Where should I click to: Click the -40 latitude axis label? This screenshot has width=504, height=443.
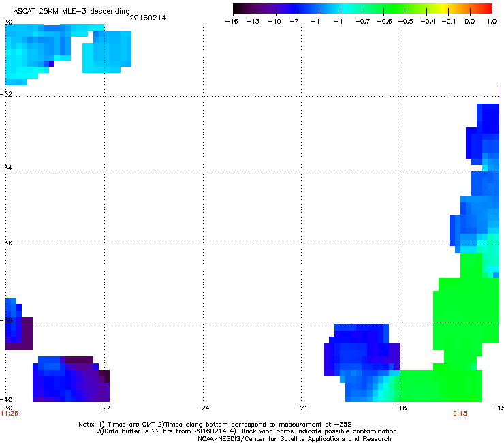6,399
